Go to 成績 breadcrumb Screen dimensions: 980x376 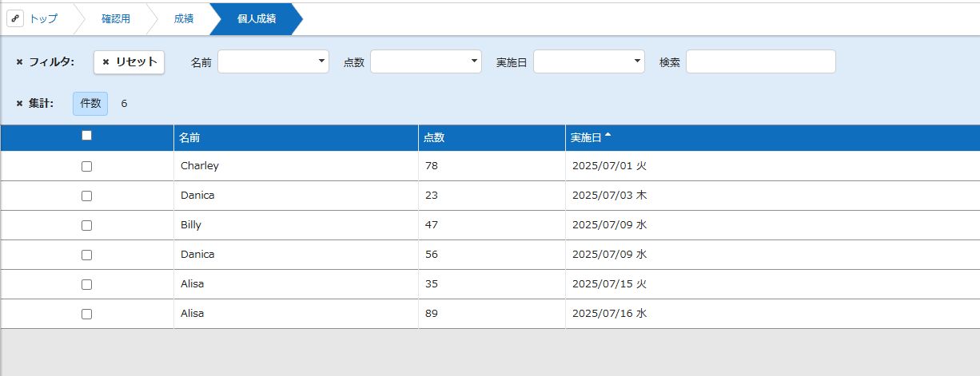tap(184, 18)
